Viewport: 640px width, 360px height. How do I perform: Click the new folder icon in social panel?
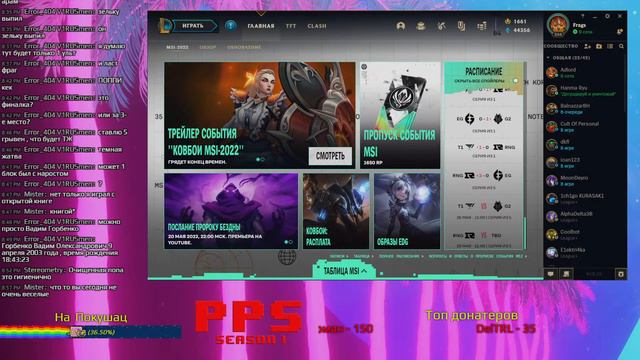point(599,47)
